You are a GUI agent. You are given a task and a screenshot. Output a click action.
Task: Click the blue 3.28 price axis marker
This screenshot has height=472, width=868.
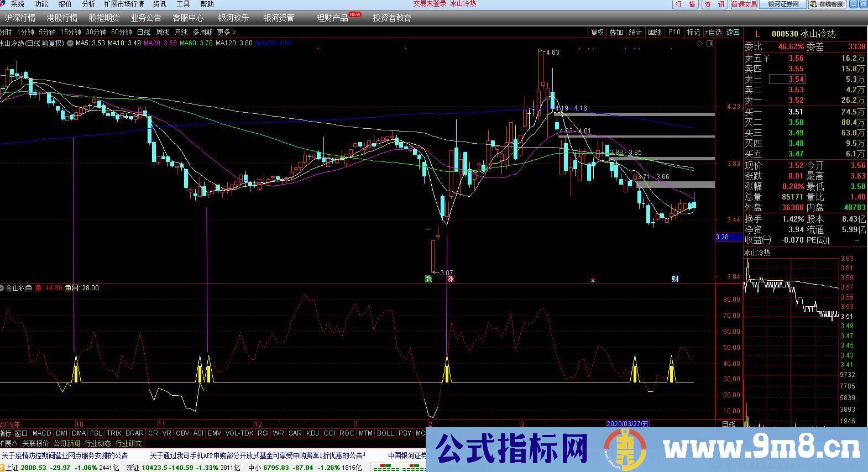(x=722, y=237)
